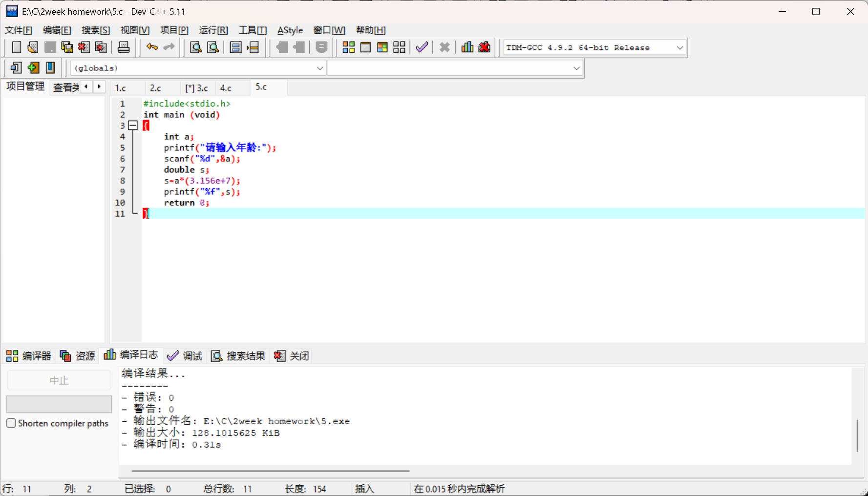Screen dimensions: 868x496
Task: Click the Redo toolbar arrow
Action: click(x=169, y=47)
